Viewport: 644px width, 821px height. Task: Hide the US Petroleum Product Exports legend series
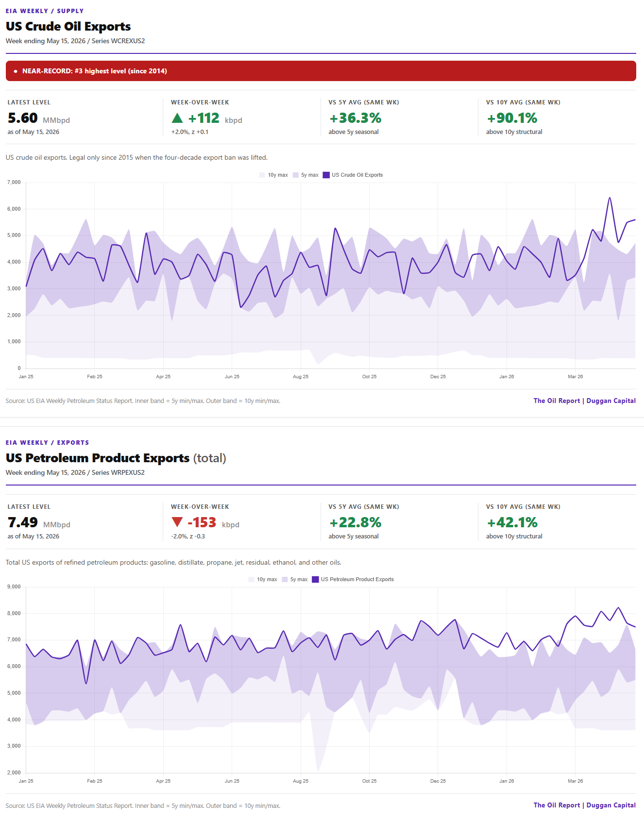[353, 580]
